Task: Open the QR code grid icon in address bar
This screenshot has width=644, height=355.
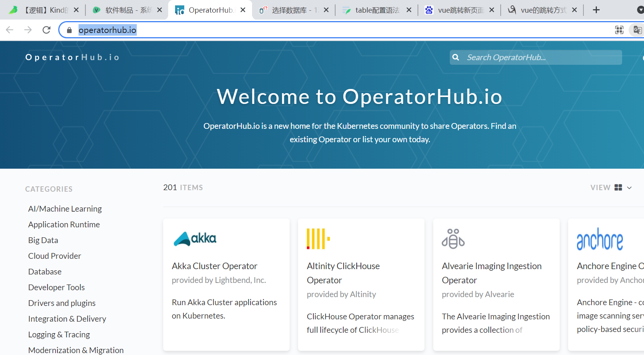Action: tap(619, 30)
